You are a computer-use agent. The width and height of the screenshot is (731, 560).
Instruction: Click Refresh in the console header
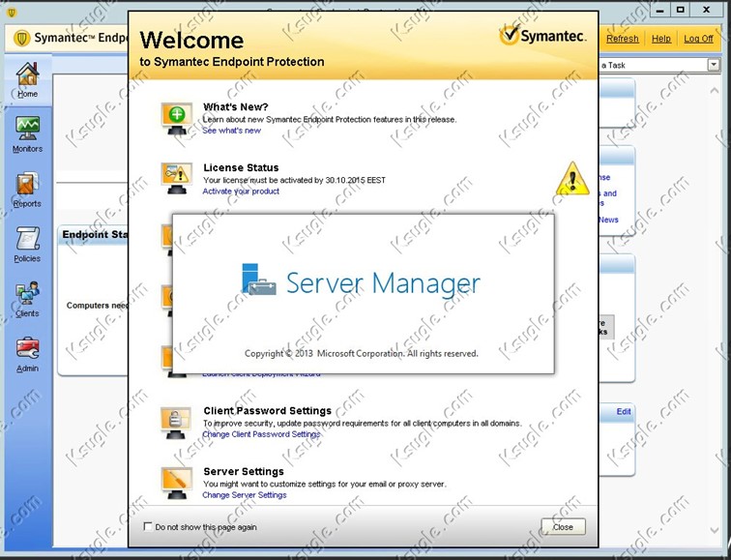(623, 39)
